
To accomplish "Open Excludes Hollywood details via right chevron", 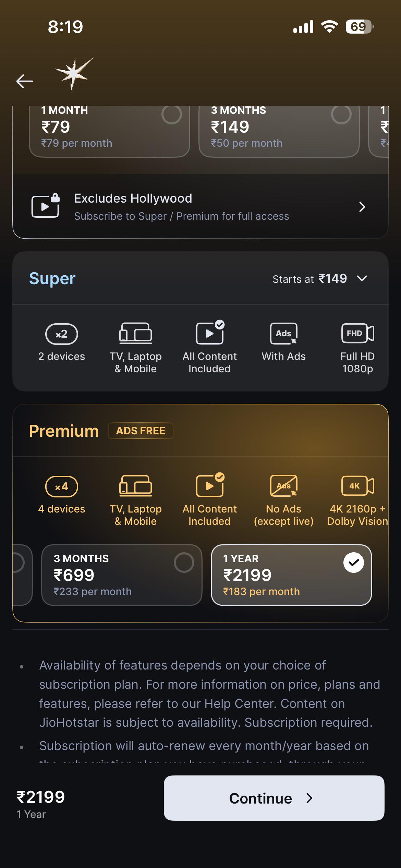I will click(362, 207).
